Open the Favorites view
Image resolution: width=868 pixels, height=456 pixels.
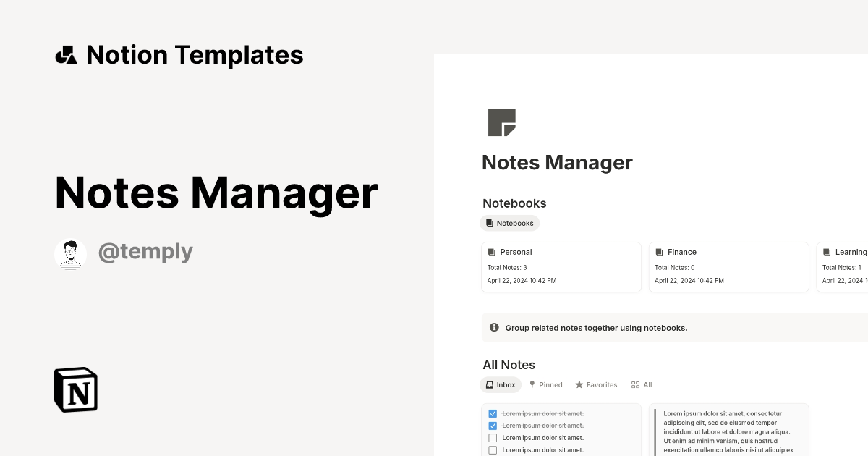point(596,384)
